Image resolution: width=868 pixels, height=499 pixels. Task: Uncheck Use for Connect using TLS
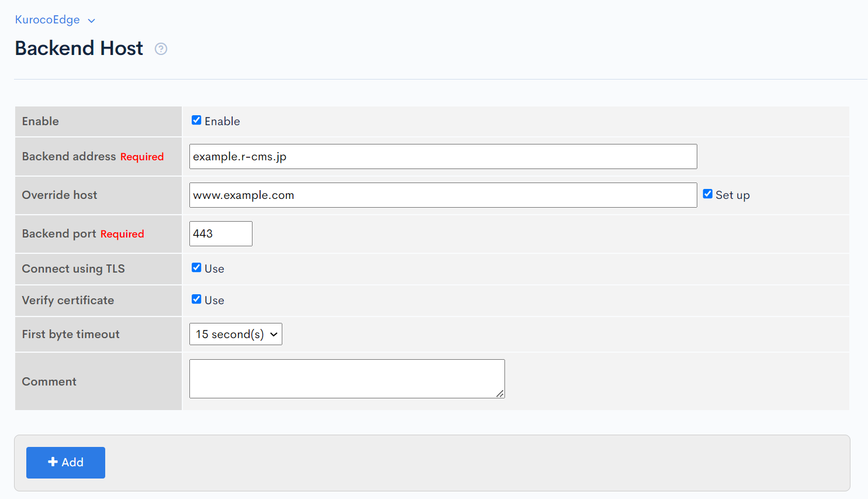click(196, 267)
